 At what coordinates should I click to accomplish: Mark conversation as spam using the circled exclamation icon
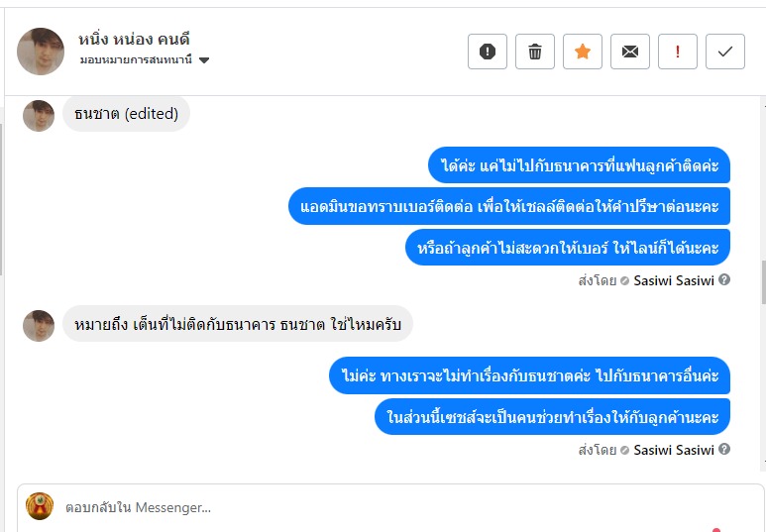[488, 52]
